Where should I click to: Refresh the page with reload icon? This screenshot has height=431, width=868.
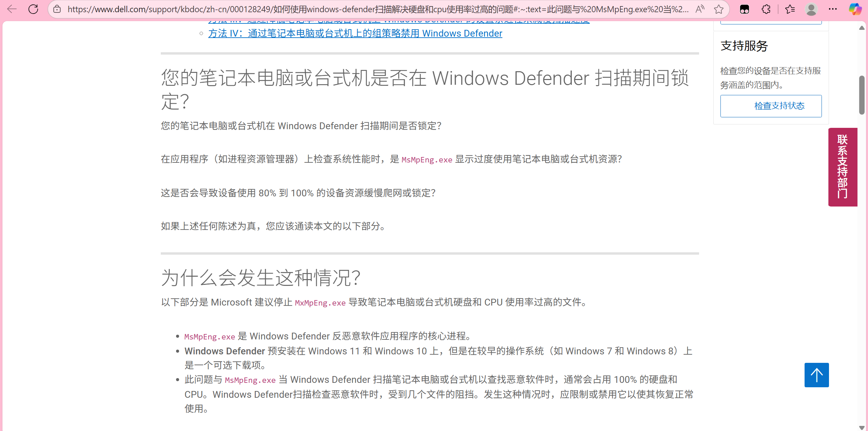click(x=33, y=9)
